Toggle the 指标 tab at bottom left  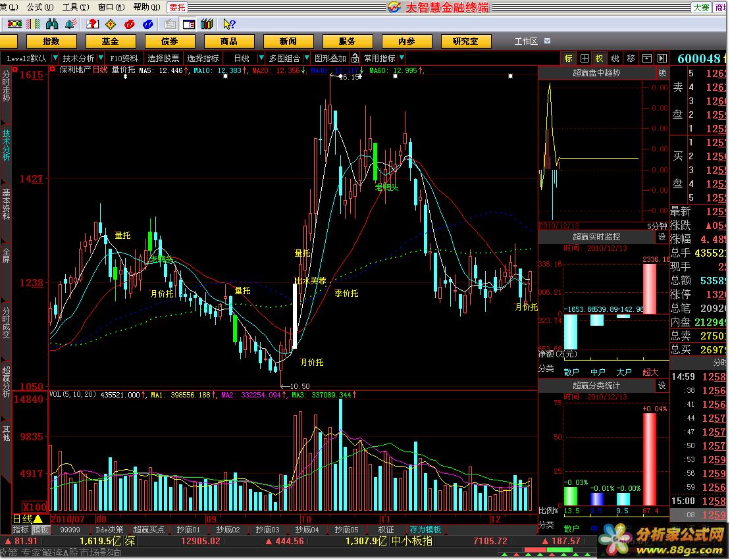coord(21,530)
